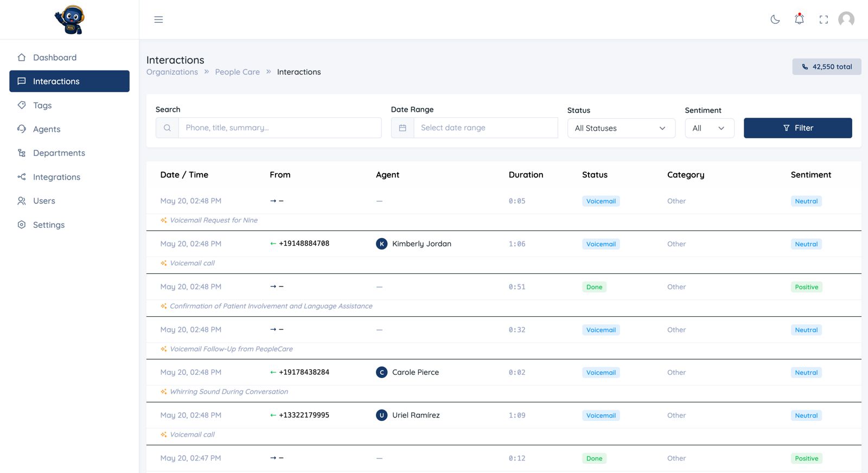This screenshot has height=473, width=868.
Task: Open the All Statuses dropdown
Action: point(621,129)
